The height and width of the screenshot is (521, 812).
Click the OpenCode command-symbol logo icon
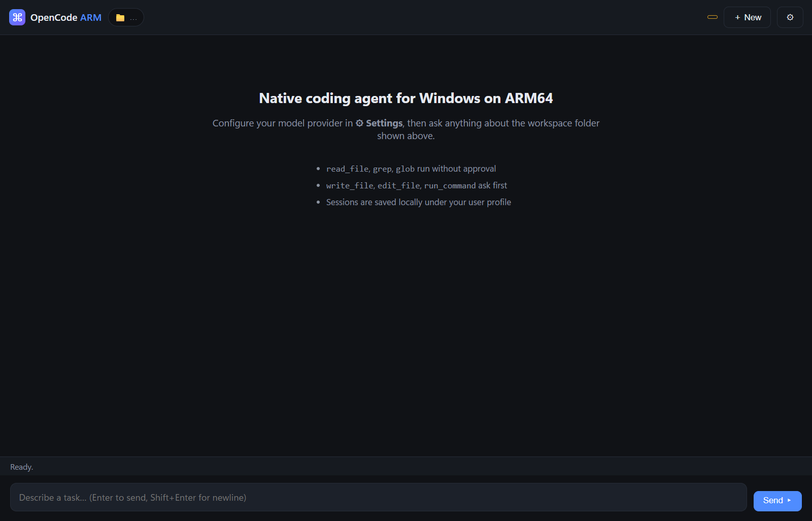tap(17, 17)
